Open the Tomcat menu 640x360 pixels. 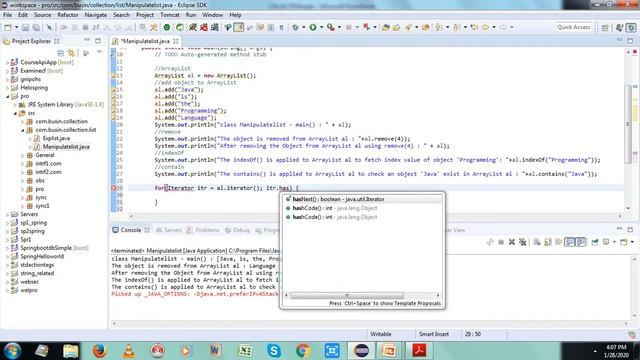click(170, 15)
